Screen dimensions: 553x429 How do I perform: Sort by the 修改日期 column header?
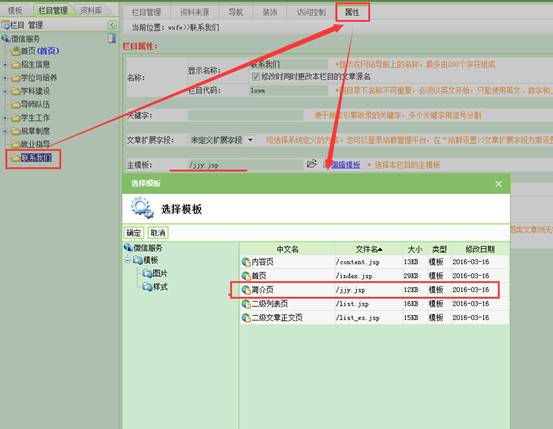click(x=480, y=249)
